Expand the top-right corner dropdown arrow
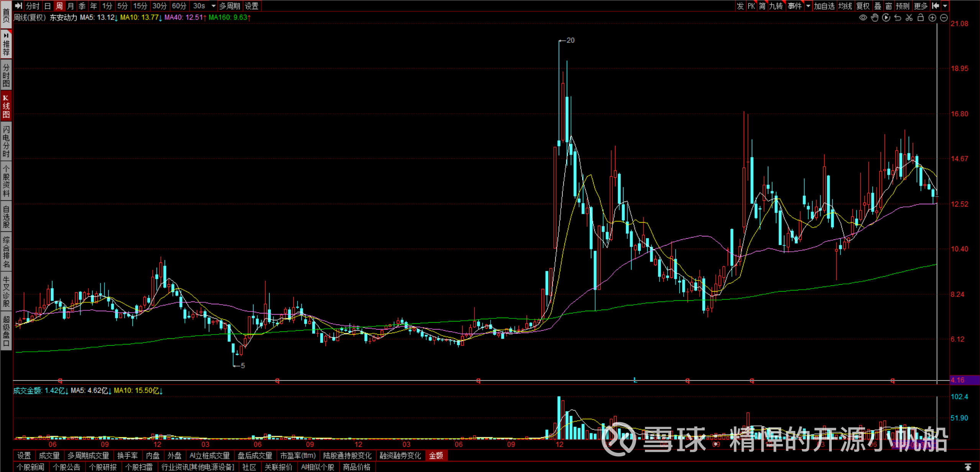 coord(945,6)
